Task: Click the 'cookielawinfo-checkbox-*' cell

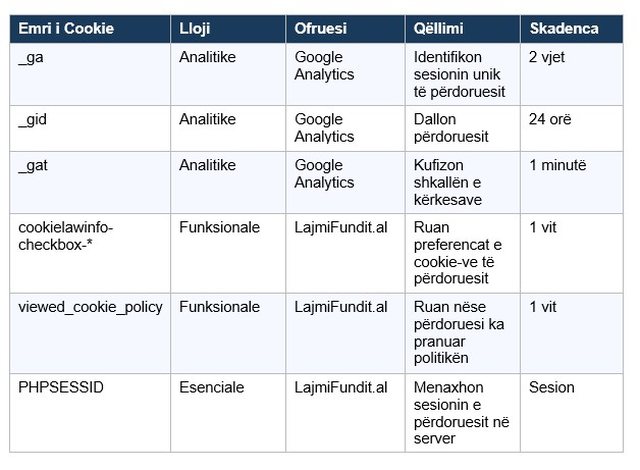Action: tap(90, 253)
